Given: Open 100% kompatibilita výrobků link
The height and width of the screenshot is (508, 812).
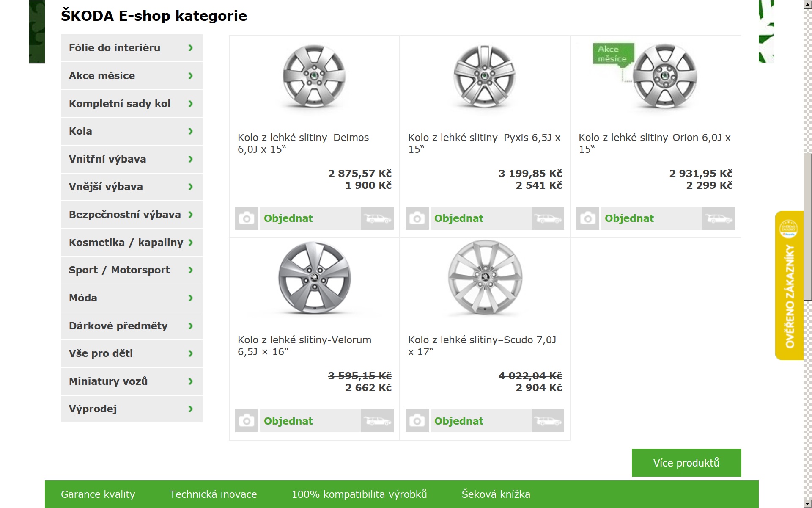Looking at the screenshot, I should [x=359, y=494].
